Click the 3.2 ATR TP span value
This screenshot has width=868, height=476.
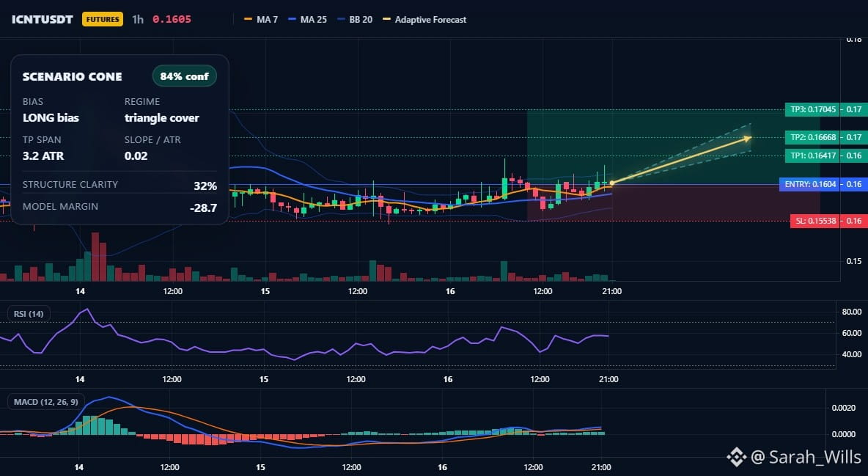(43, 155)
